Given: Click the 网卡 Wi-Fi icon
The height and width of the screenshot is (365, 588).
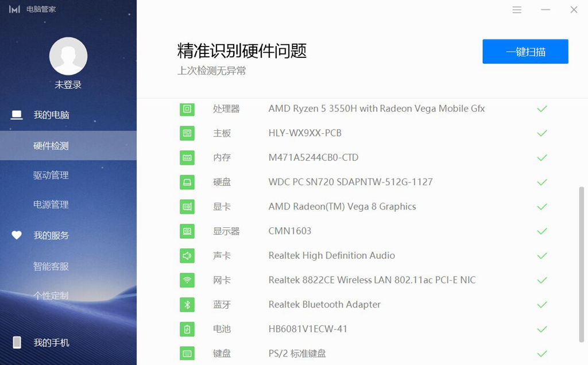Looking at the screenshot, I should (187, 280).
